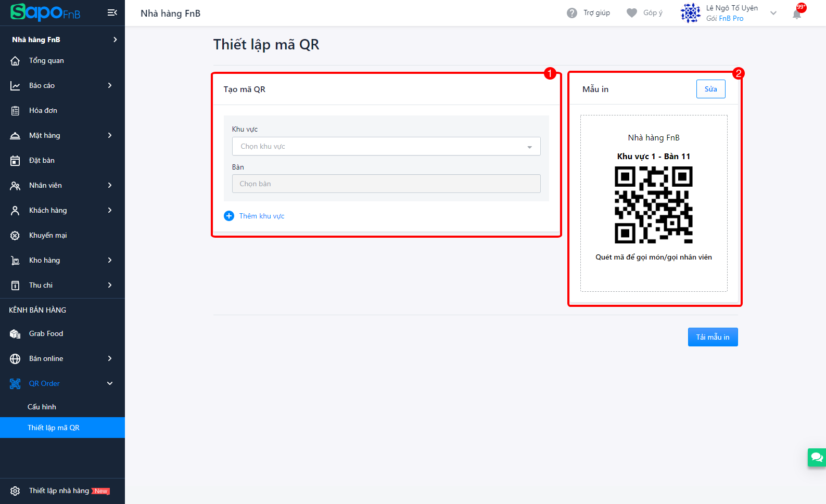Viewport: 826px width, 504px height.
Task: Click the Thêm khu vực link
Action: pyautogui.click(x=262, y=216)
